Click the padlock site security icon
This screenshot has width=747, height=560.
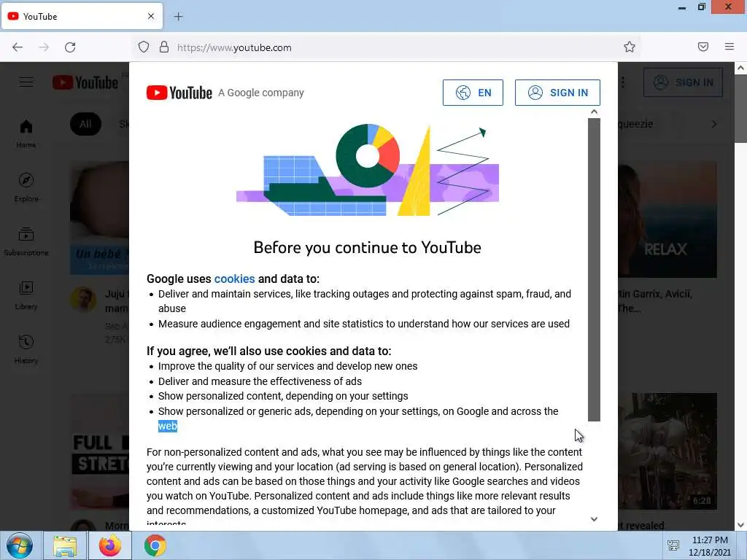(164, 47)
